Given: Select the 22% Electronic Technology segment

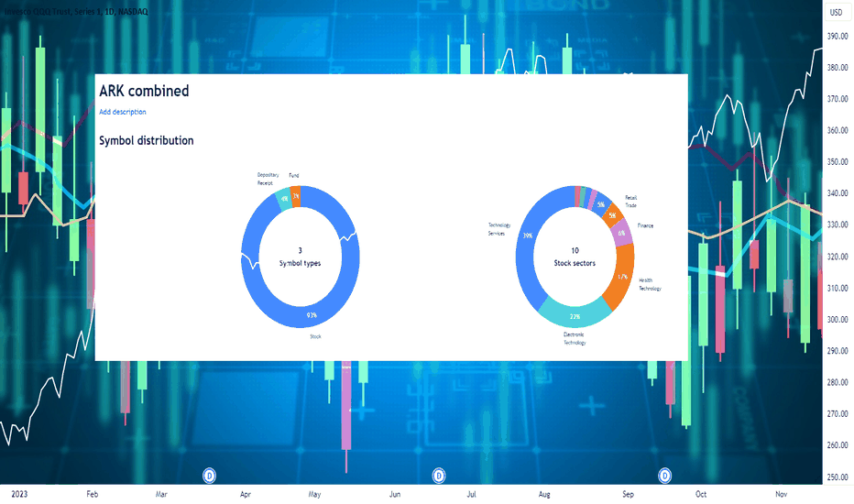Looking at the screenshot, I should [575, 316].
